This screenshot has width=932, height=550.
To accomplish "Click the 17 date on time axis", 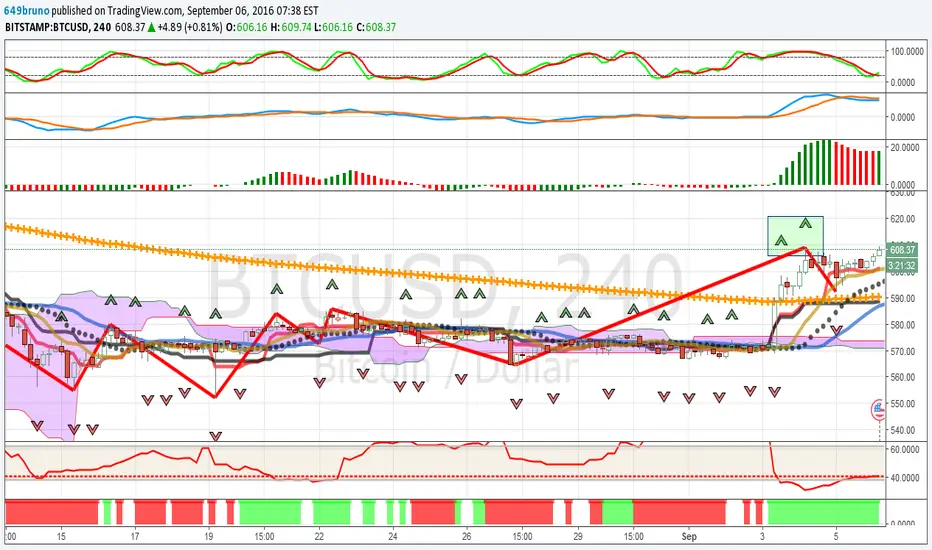I will [x=135, y=536].
